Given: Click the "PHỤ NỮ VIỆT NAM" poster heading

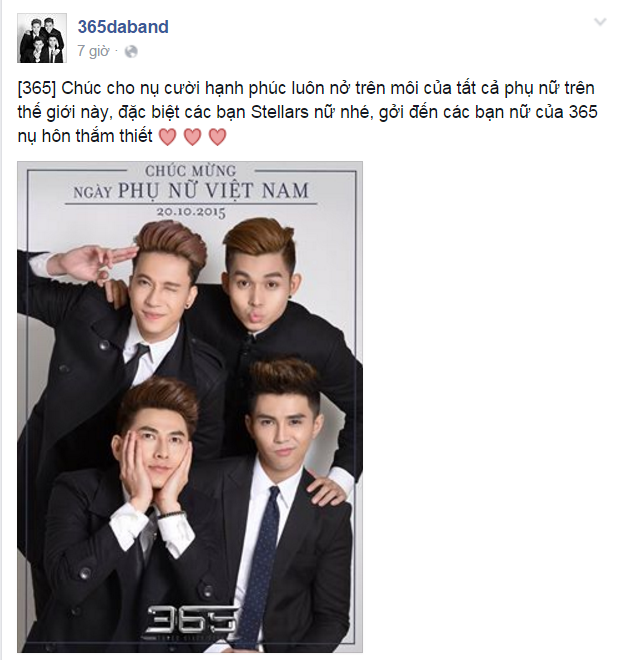Looking at the screenshot, I should tap(213, 191).
